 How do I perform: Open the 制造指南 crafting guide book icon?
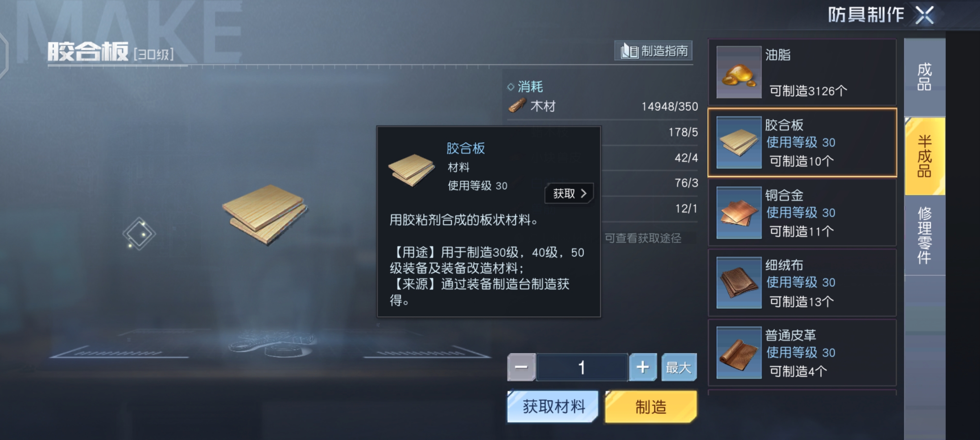click(629, 51)
